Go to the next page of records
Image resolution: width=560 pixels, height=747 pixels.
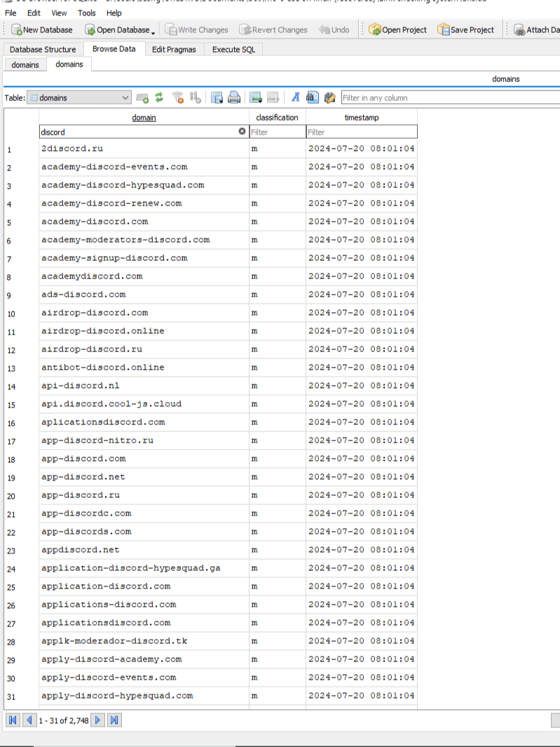pos(98,720)
